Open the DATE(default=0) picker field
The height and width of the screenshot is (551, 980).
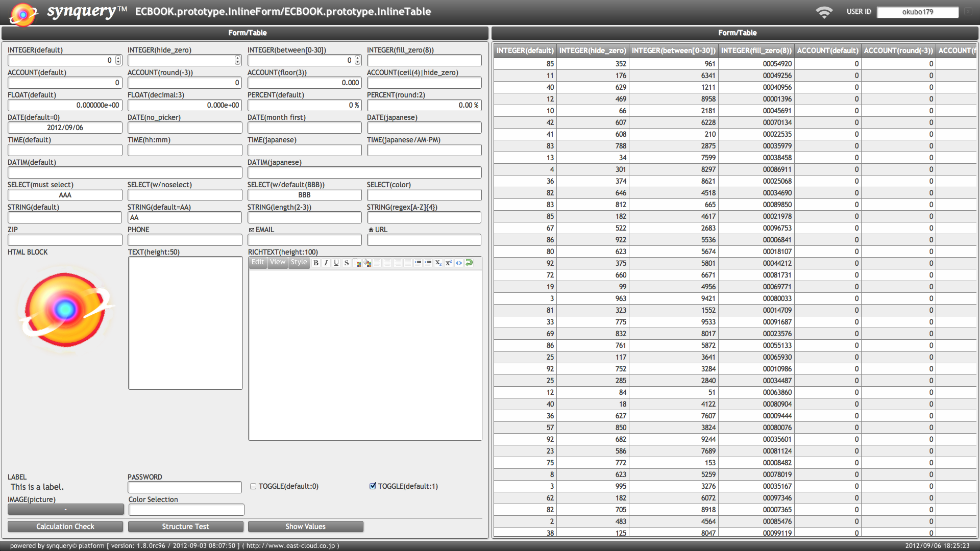[65, 128]
